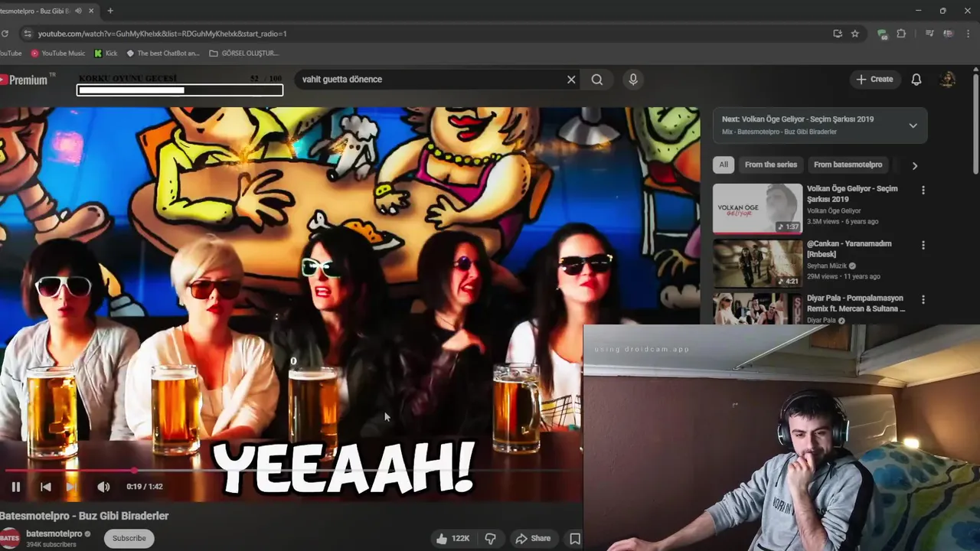Like the video (122K thumbs up)

click(452, 539)
